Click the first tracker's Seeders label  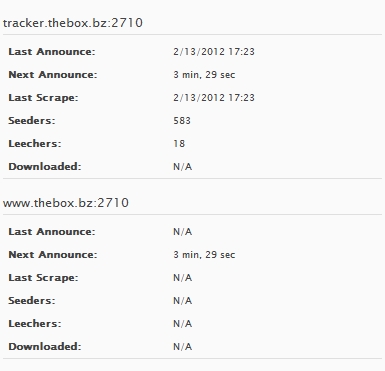tap(32, 120)
